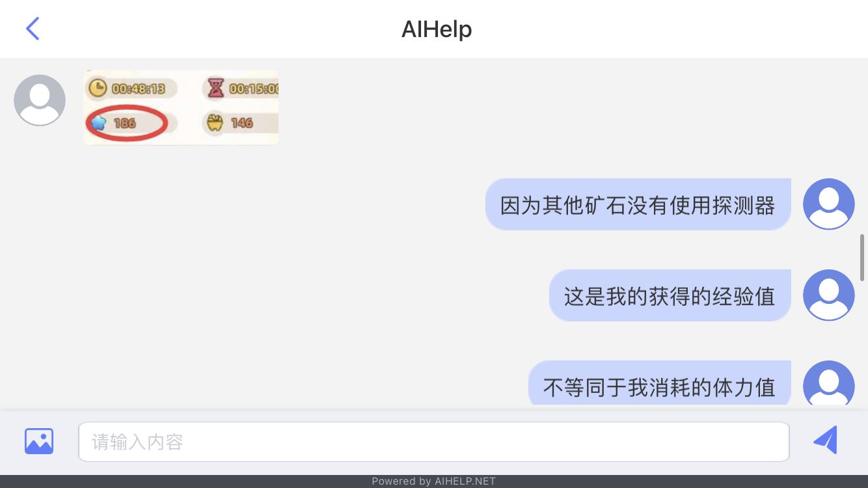868x488 pixels.
Task: Click the clock icon showing 00:48:13
Action: [98, 88]
